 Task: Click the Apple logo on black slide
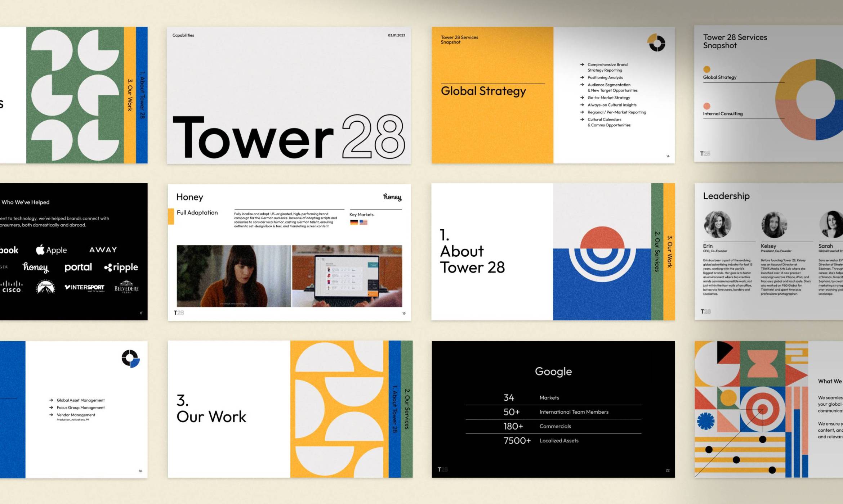click(40, 249)
